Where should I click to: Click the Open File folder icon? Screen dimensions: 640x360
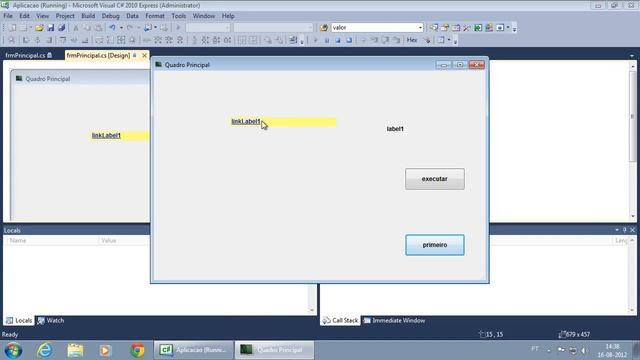[x=39, y=28]
